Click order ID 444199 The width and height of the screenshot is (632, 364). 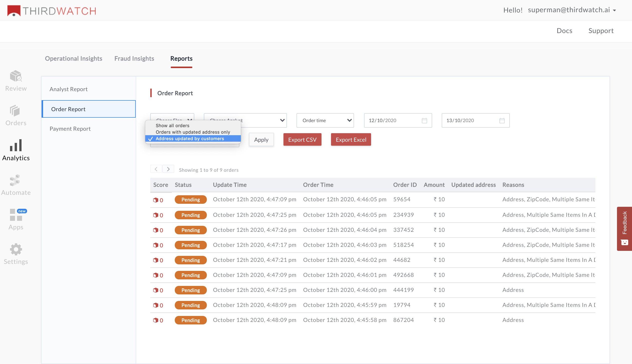[x=403, y=290]
